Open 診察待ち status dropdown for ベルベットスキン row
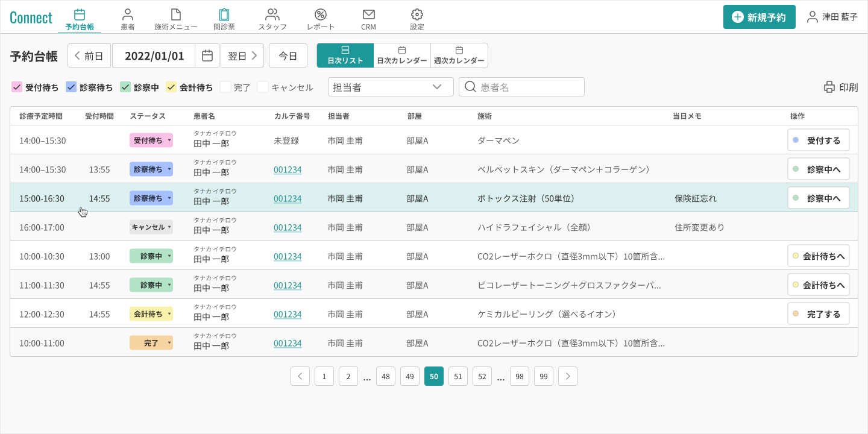Image resolution: width=868 pixels, height=434 pixels. coord(151,169)
